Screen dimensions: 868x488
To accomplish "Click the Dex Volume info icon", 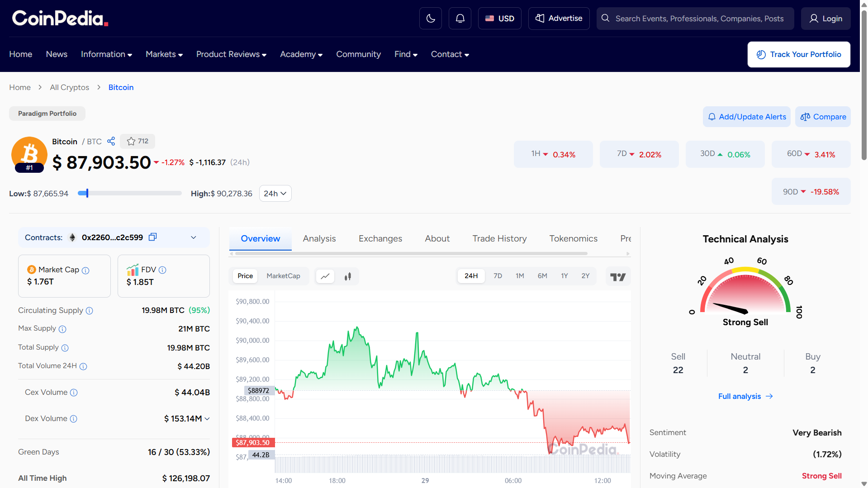I will [73, 419].
